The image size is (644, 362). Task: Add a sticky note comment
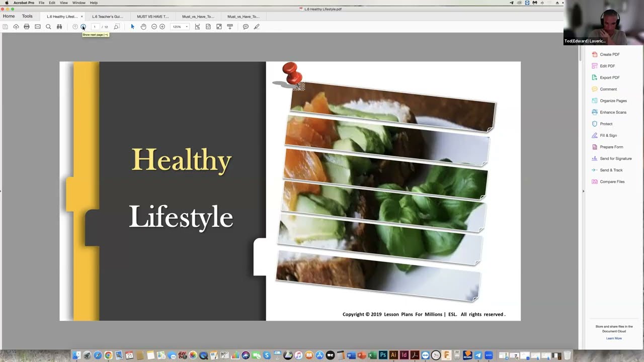coord(246,27)
